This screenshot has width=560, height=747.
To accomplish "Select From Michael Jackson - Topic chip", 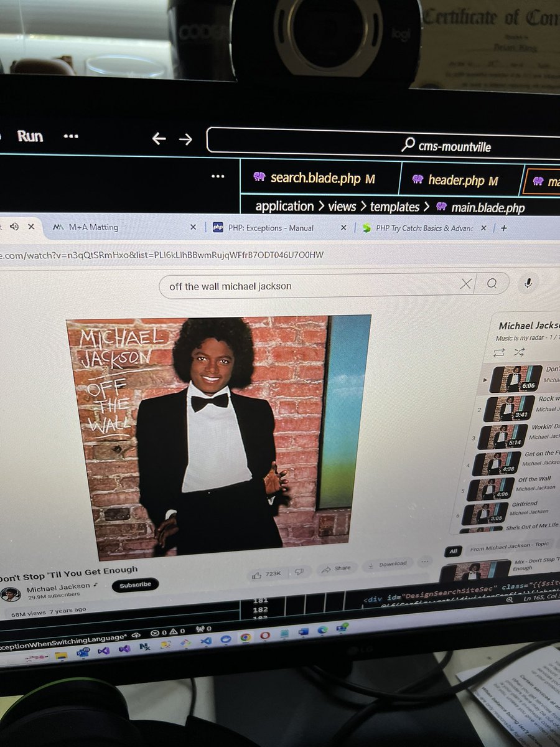I will pos(509,546).
